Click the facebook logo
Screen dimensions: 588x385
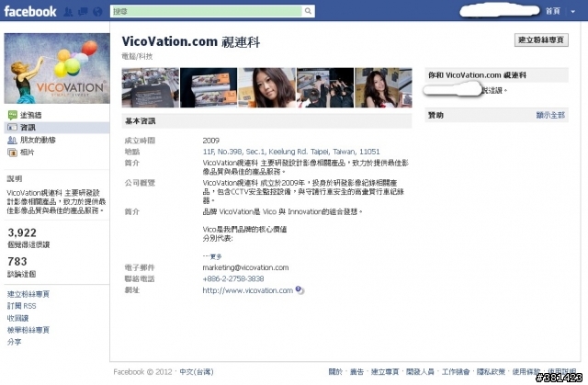30,11
